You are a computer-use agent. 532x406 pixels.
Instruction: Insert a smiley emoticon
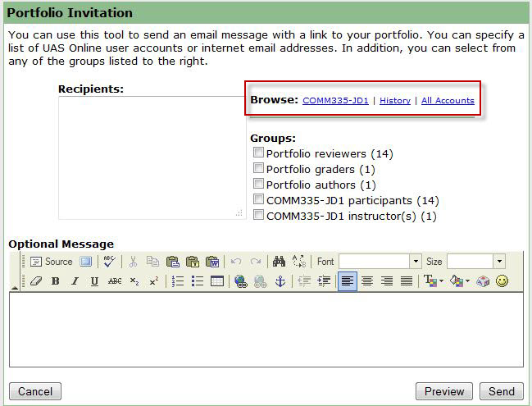pyautogui.click(x=502, y=281)
